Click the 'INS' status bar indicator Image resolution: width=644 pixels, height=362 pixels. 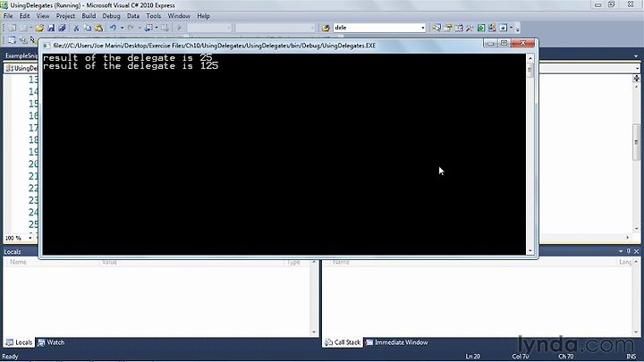pos(631,357)
